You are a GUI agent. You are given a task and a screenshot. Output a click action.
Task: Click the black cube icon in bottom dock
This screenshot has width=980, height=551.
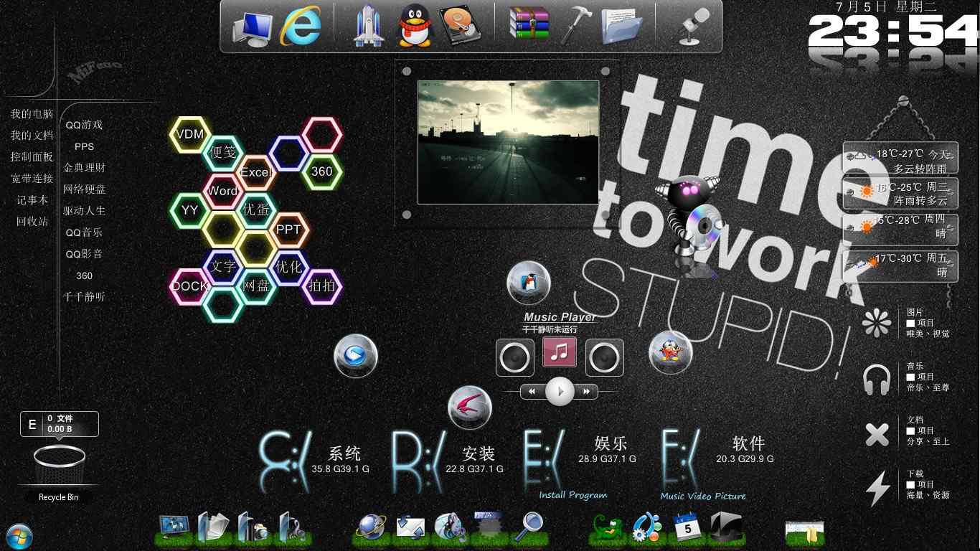(725, 528)
